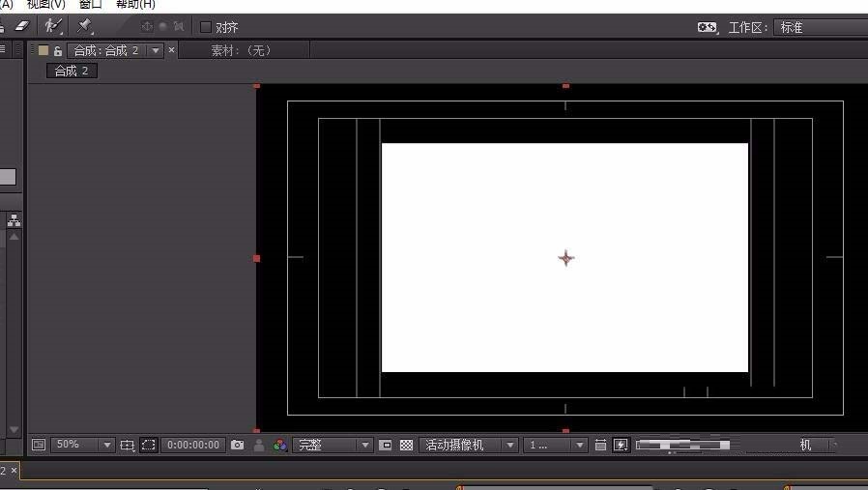Open the 视图(V) menu
This screenshot has height=490, width=868.
click(46, 5)
